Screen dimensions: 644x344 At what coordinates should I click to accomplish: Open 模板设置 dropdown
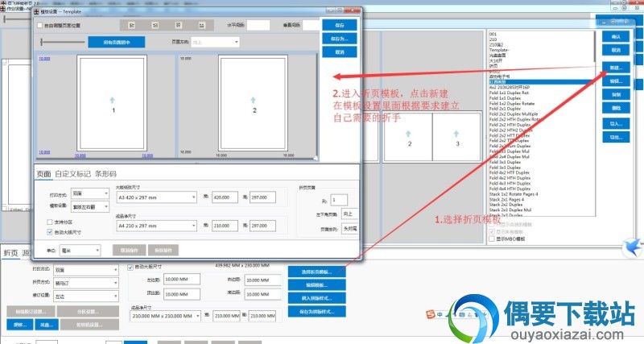click(x=90, y=207)
